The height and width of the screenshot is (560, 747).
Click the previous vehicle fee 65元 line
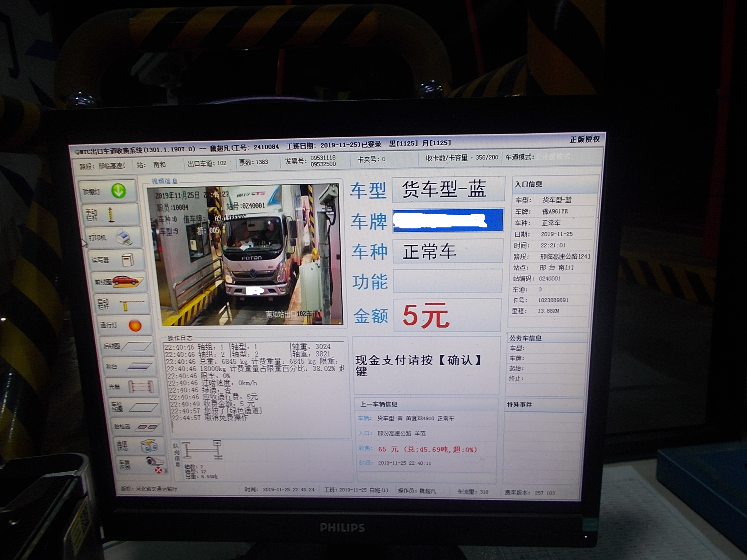click(x=427, y=449)
